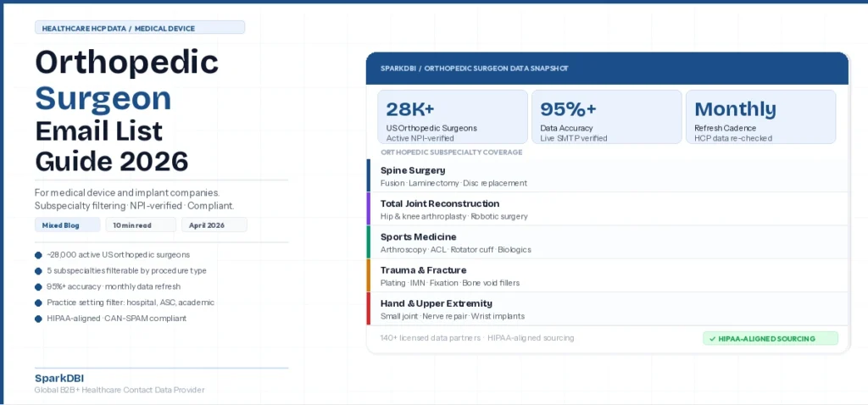868x405 pixels.
Task: Open the Total Joint Reconstruction row
Action: click(607, 208)
